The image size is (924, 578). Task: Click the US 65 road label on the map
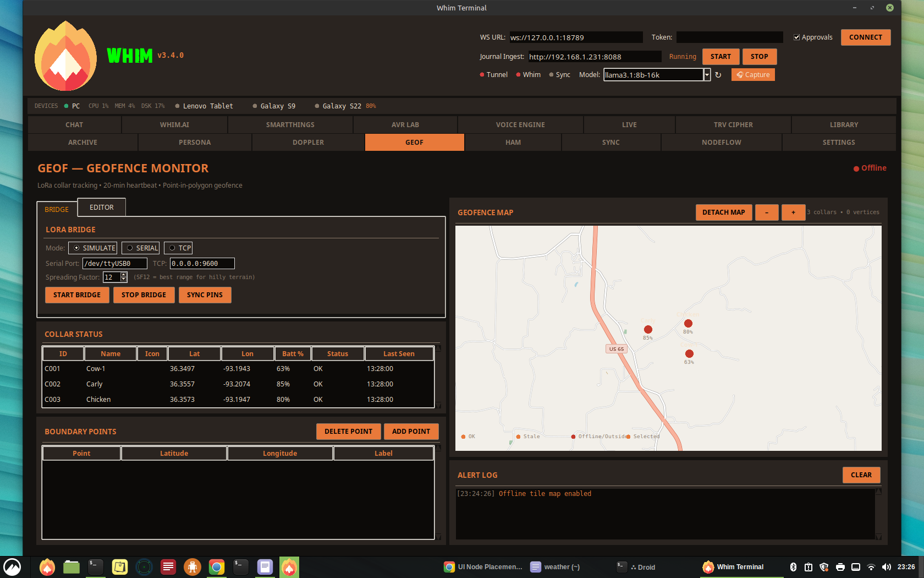coord(617,349)
